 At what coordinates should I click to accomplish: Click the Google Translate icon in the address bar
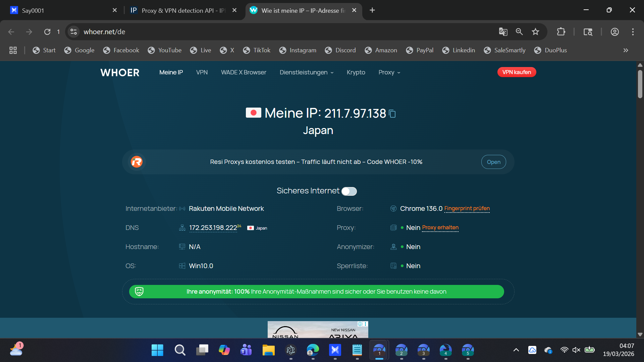tap(503, 32)
